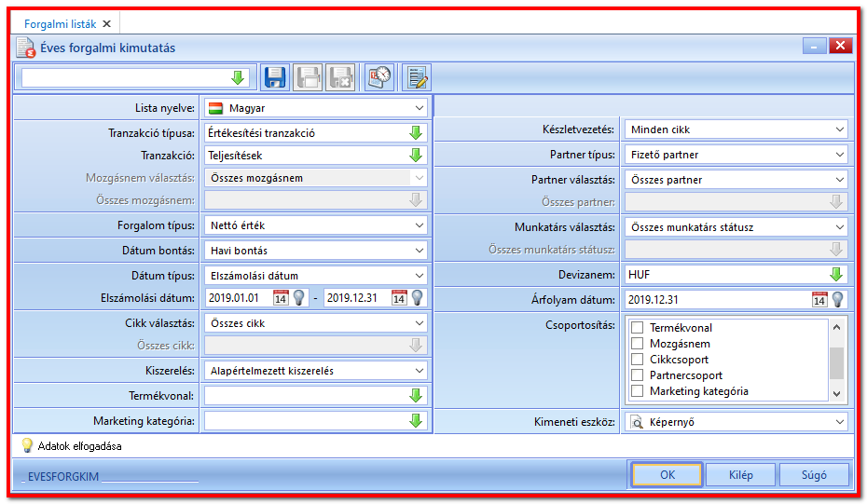Viewport: 867px width, 504px height.
Task: Click lightbulb icon in Árfolyam dátum field
Action: 838,300
